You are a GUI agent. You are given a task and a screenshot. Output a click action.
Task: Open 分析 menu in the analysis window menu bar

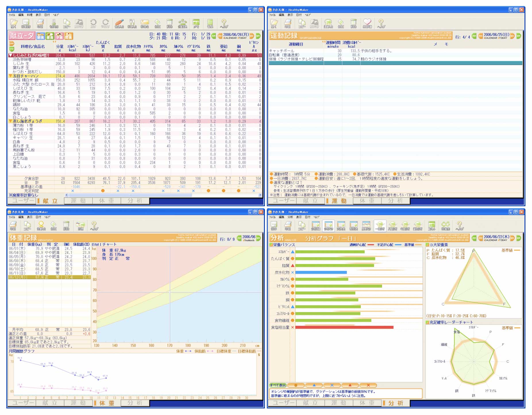point(290,217)
